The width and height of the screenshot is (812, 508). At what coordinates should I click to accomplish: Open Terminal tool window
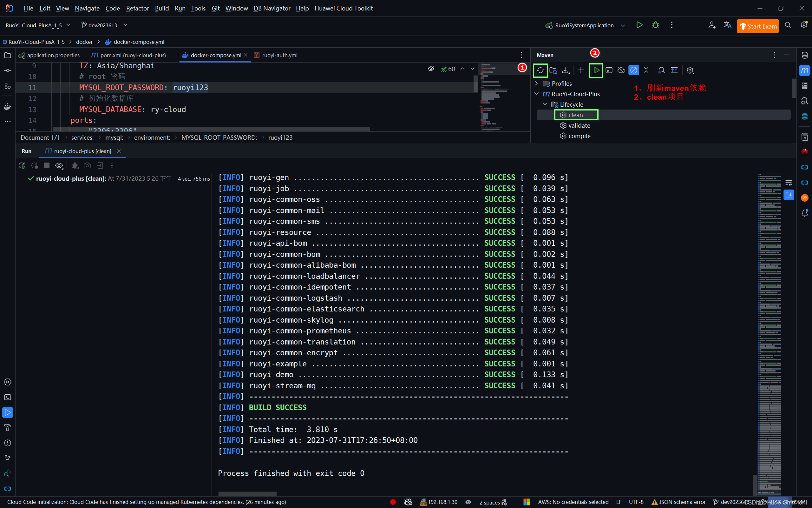point(7,398)
